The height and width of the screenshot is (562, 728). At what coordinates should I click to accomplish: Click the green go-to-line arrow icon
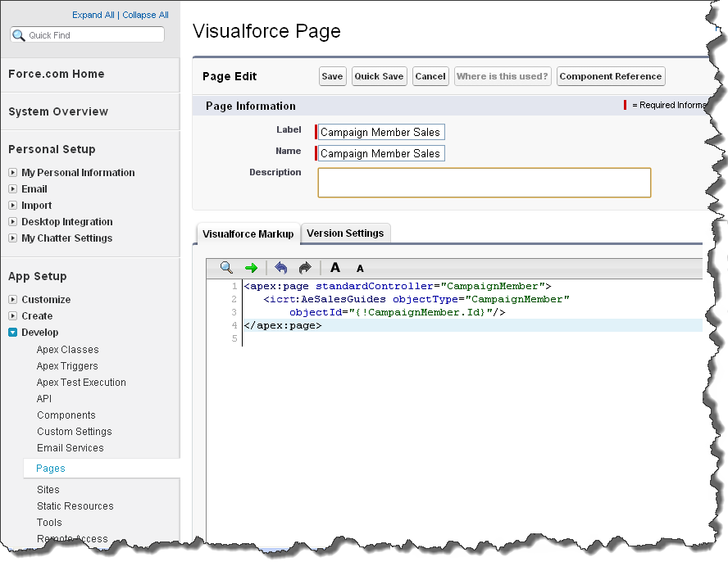[x=251, y=268]
